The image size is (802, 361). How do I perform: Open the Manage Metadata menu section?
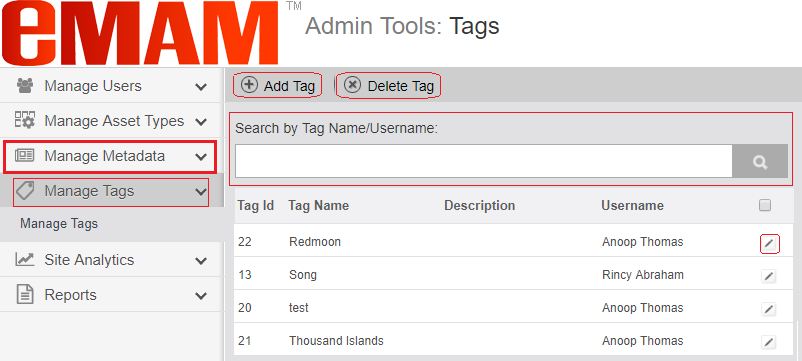coord(110,156)
